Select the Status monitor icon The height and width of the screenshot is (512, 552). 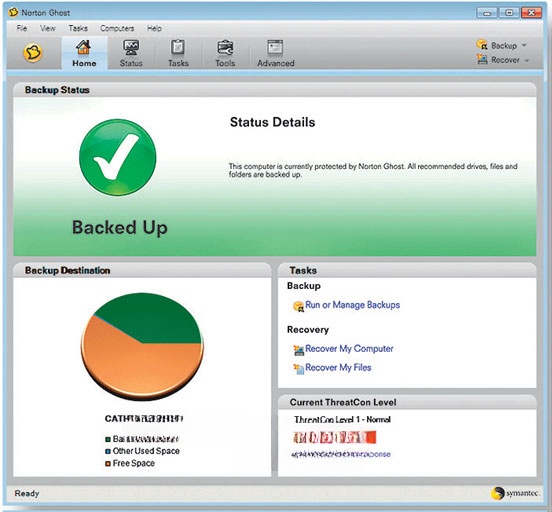[131, 48]
